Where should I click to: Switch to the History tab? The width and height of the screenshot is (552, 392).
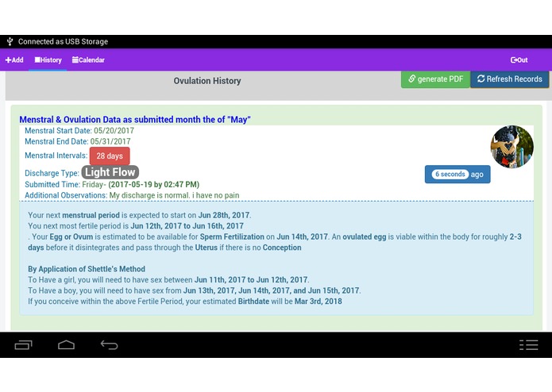48,60
